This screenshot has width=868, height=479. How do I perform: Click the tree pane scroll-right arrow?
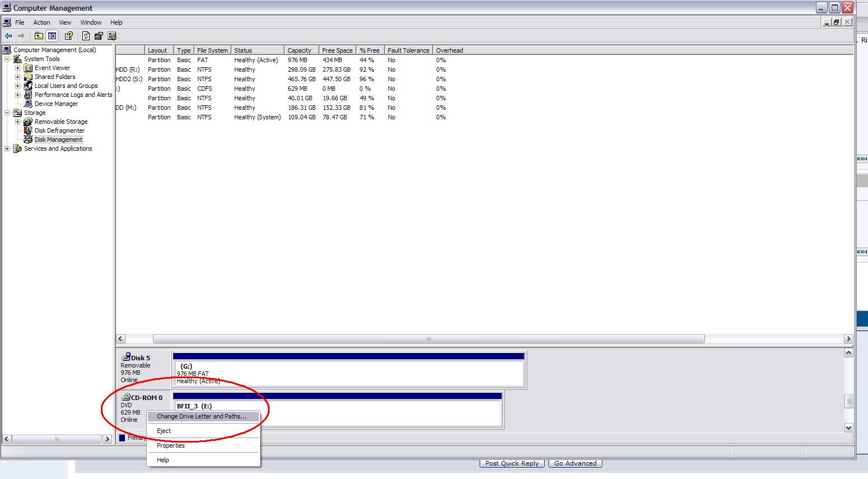pos(108,439)
